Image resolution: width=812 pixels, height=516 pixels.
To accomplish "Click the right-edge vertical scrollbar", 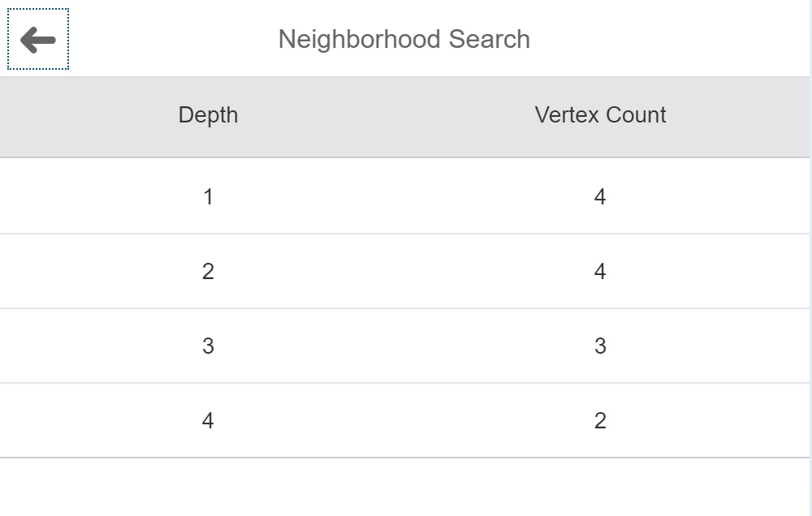I will [x=810, y=243].
